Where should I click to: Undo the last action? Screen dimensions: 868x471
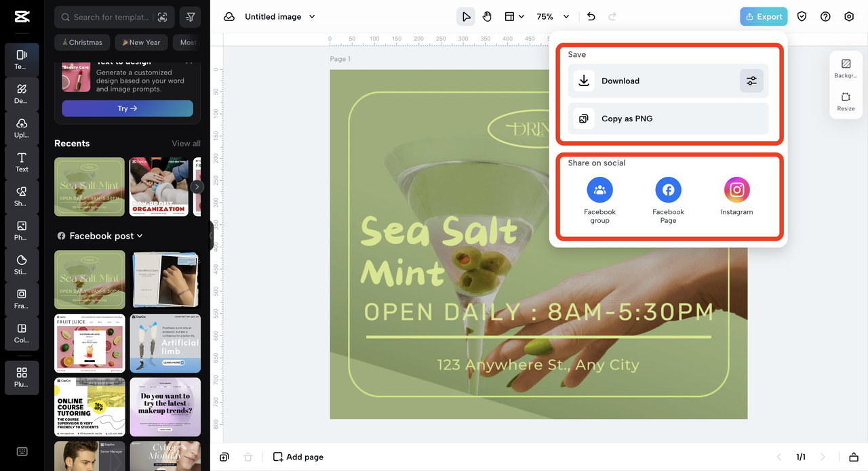pyautogui.click(x=591, y=16)
